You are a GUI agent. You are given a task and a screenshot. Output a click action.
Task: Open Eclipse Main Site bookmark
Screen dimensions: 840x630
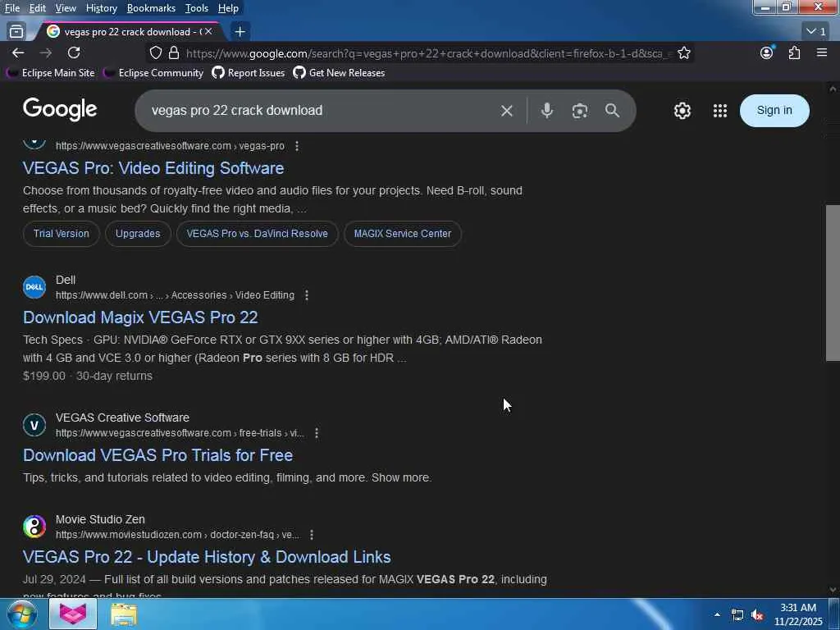coord(51,73)
